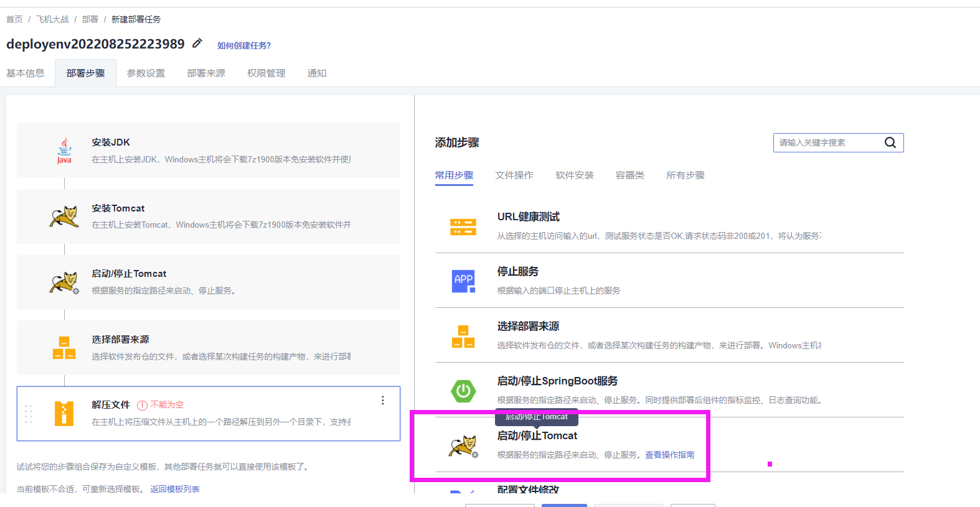Click the Java icon of 安装JDK step
This screenshot has height=507, width=980.
pyautogui.click(x=64, y=151)
